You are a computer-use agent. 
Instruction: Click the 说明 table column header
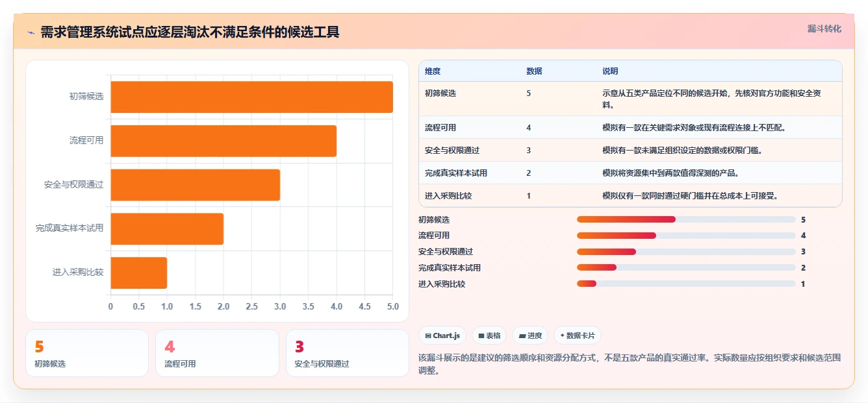610,71
